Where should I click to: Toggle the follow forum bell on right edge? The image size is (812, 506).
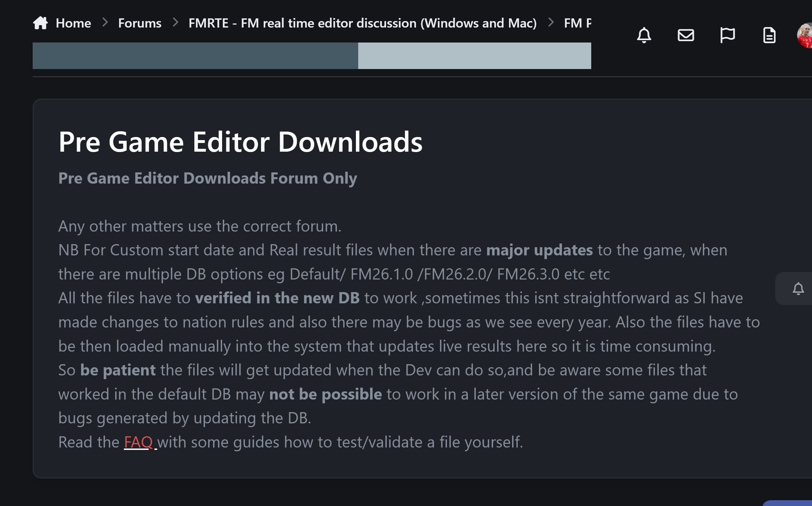pos(798,289)
